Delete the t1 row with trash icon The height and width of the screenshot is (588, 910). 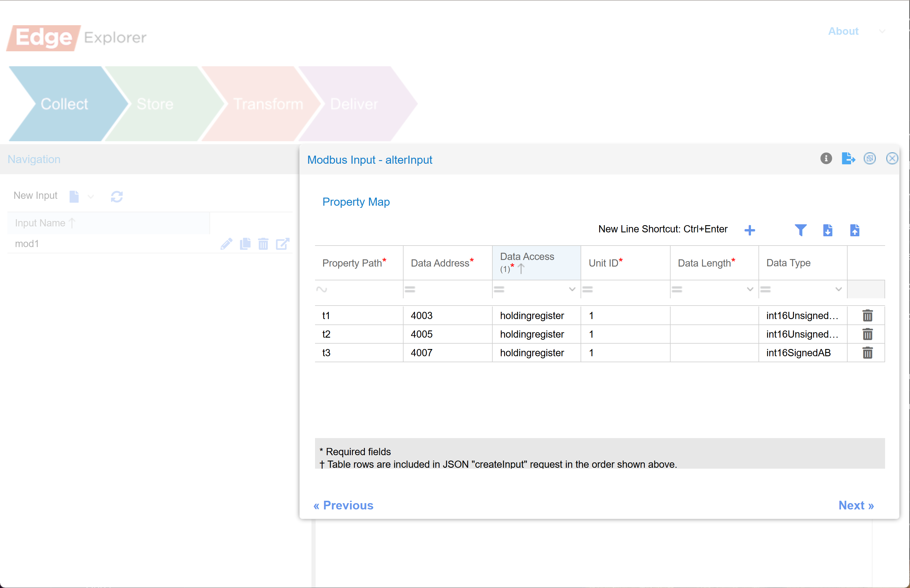coord(867,315)
